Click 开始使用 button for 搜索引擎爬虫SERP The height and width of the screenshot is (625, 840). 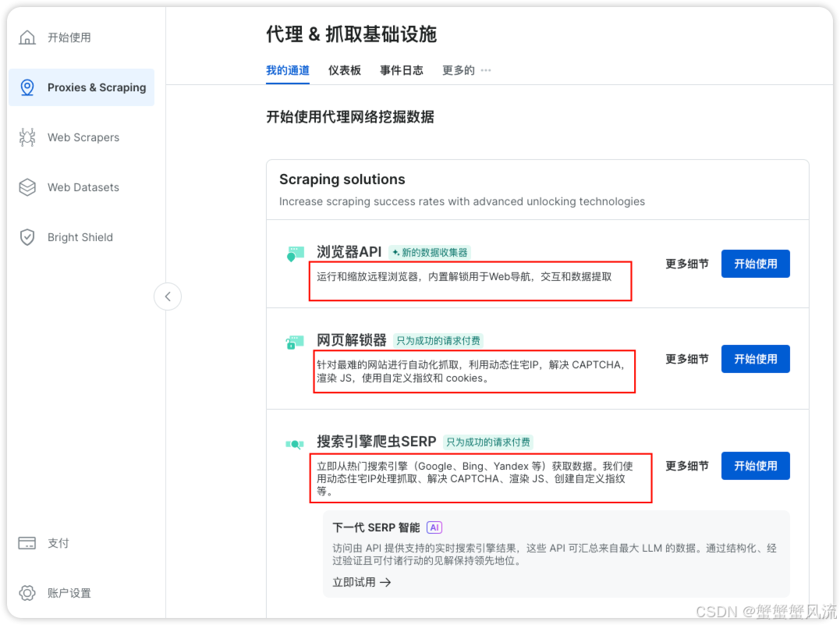coord(755,466)
